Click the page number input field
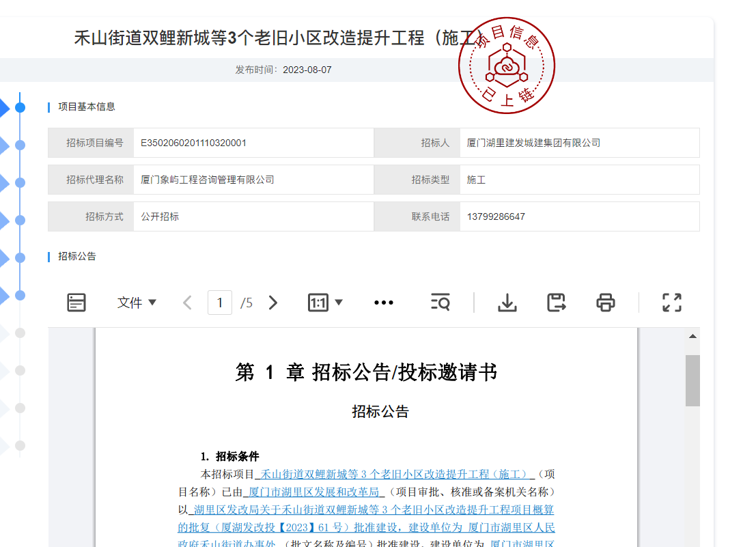Screen dimensions: 756x547 coord(219,303)
